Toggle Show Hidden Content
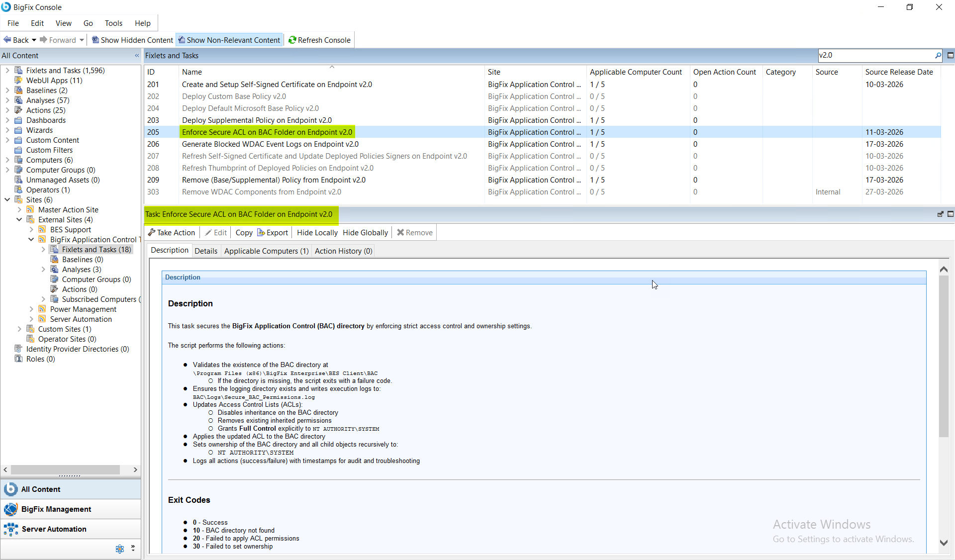Viewport: 955px width, 560px height. pyautogui.click(x=131, y=40)
